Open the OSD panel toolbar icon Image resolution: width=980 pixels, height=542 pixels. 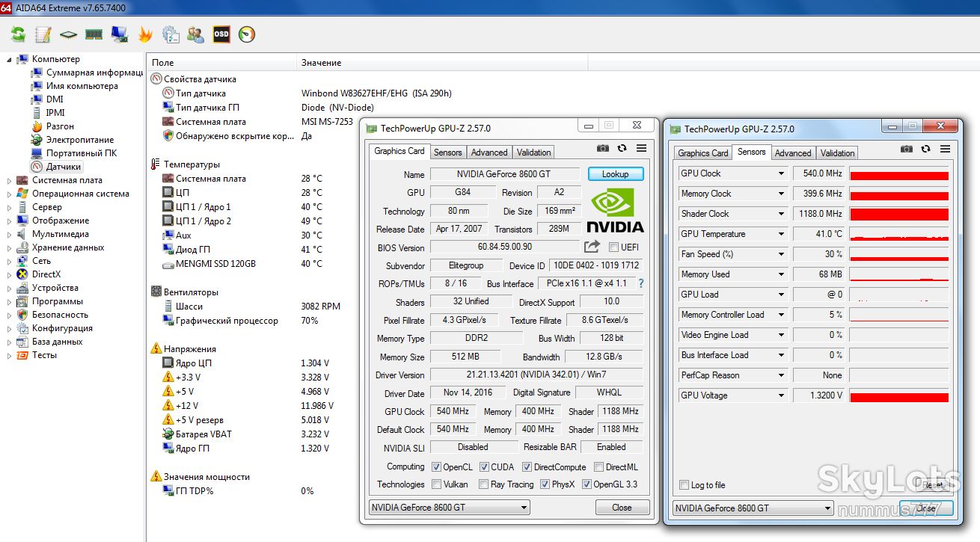pos(221,34)
